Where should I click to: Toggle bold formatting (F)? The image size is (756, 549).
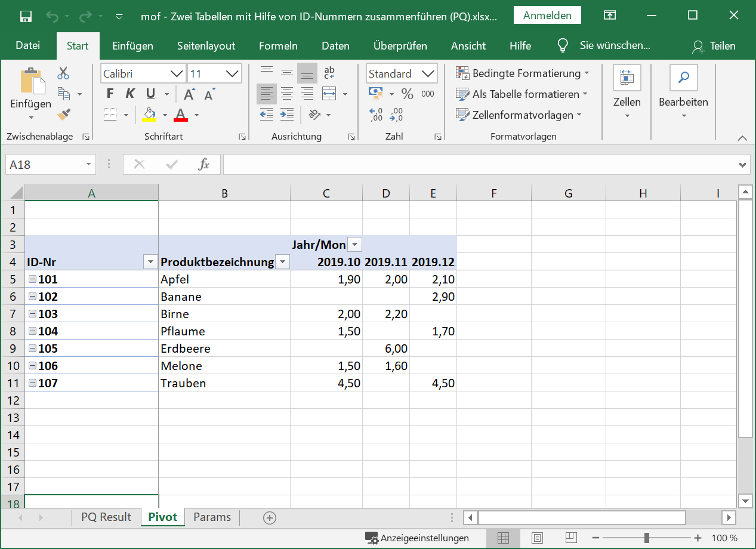click(x=110, y=94)
